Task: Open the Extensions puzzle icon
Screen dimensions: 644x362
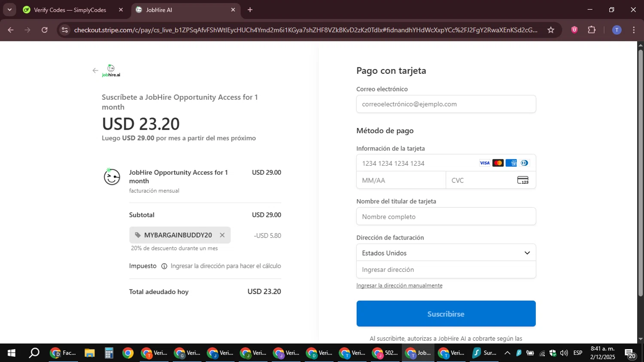Action: coord(592,30)
